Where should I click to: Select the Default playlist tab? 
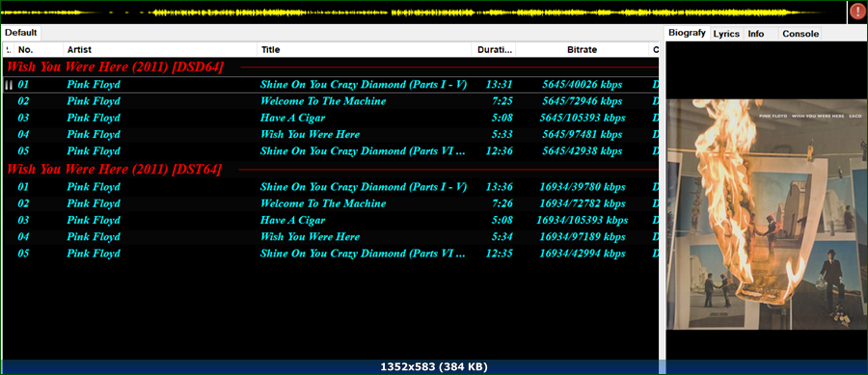(21, 33)
